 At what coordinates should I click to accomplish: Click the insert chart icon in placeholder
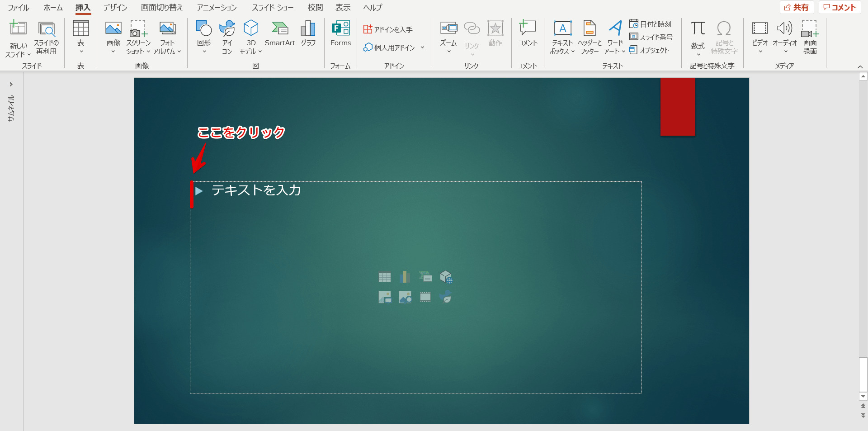[x=405, y=277]
